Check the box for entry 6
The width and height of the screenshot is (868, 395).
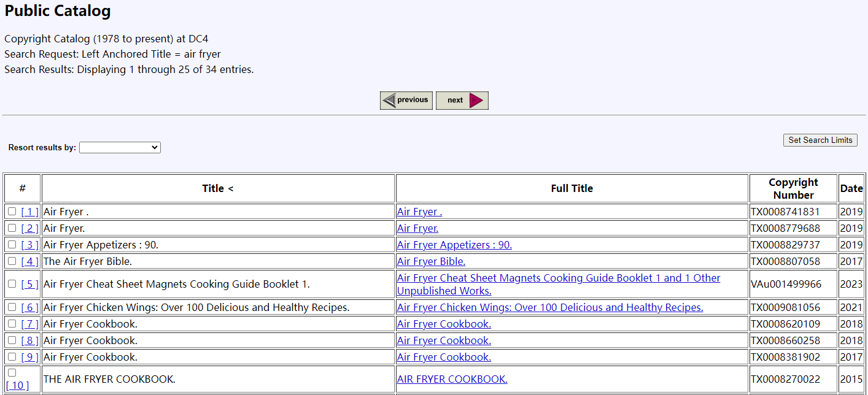tap(12, 307)
